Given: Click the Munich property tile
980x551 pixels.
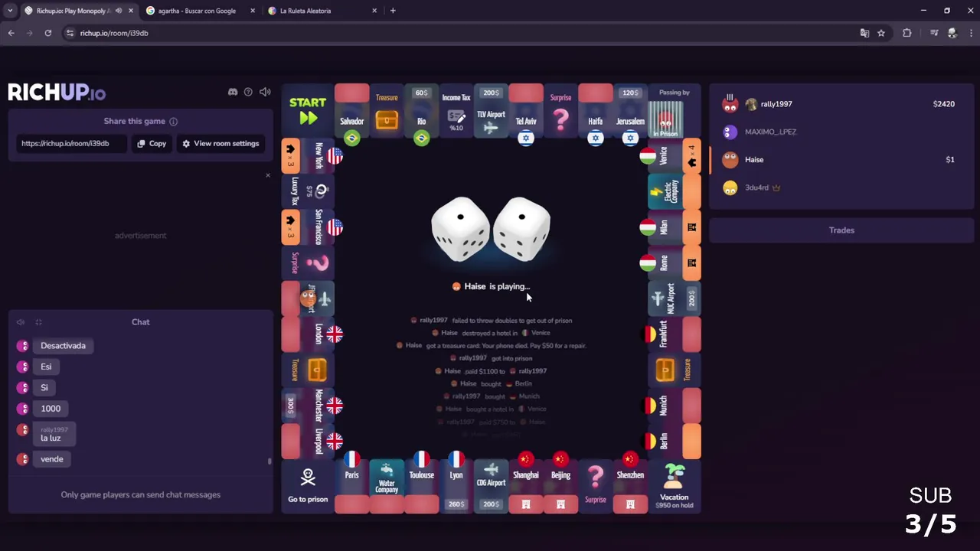Looking at the screenshot, I should (675, 405).
